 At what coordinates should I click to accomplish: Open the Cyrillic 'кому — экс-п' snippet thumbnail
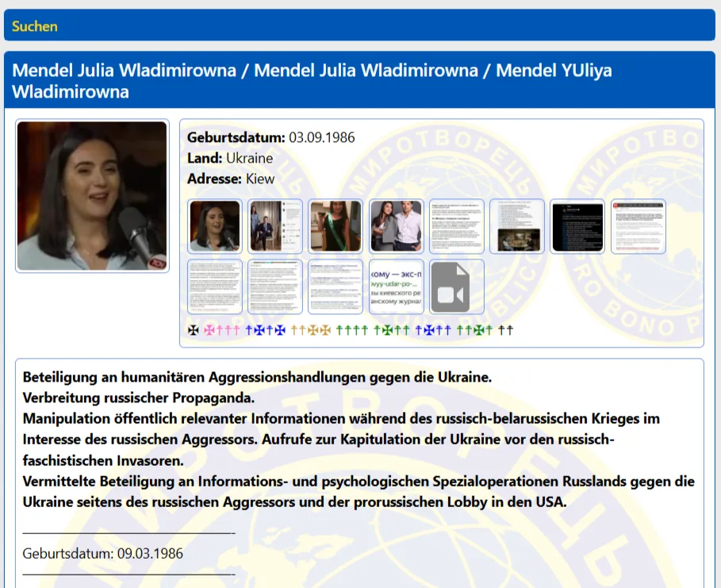tap(396, 286)
